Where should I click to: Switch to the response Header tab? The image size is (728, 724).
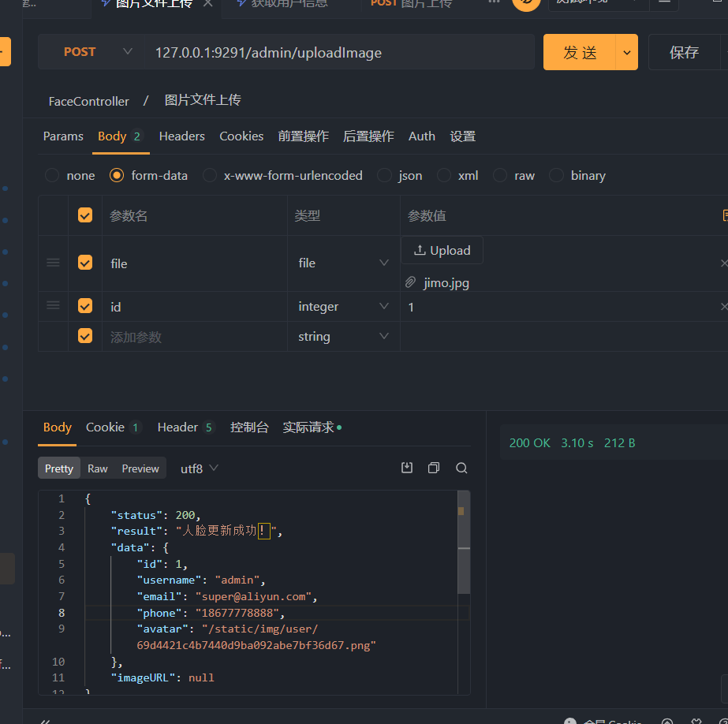185,427
